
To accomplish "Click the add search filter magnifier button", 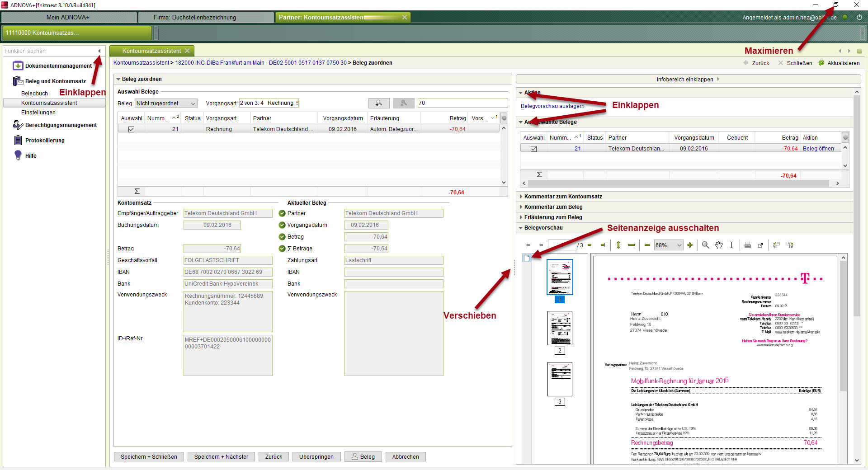I will pyautogui.click(x=379, y=103).
